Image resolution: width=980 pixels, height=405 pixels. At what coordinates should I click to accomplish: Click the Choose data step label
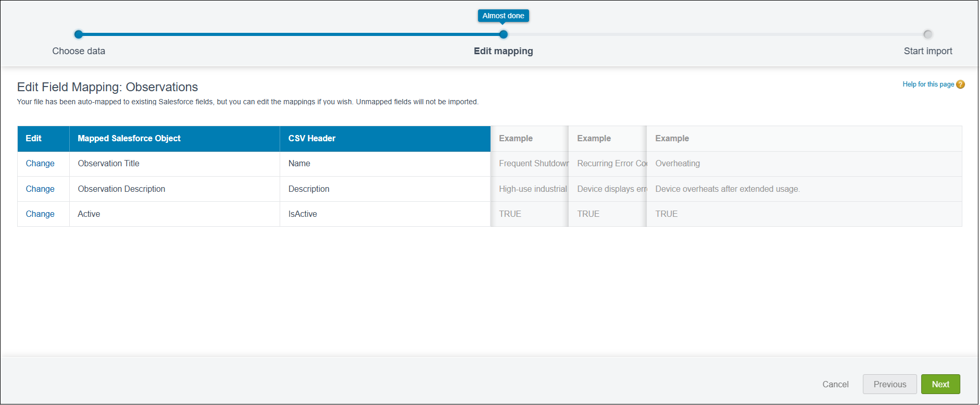pyautogui.click(x=79, y=51)
